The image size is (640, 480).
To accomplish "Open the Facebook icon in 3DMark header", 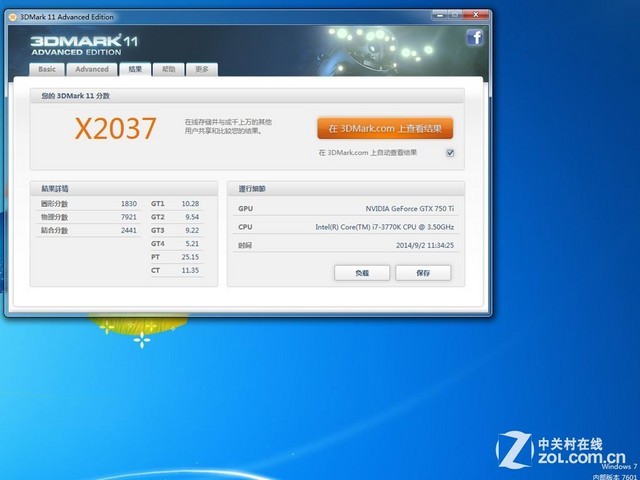I will point(474,38).
